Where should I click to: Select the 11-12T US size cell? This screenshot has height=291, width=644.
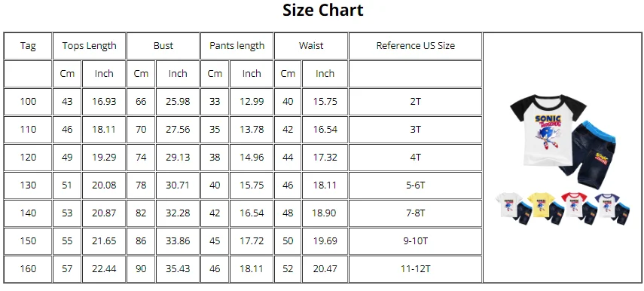click(415, 269)
